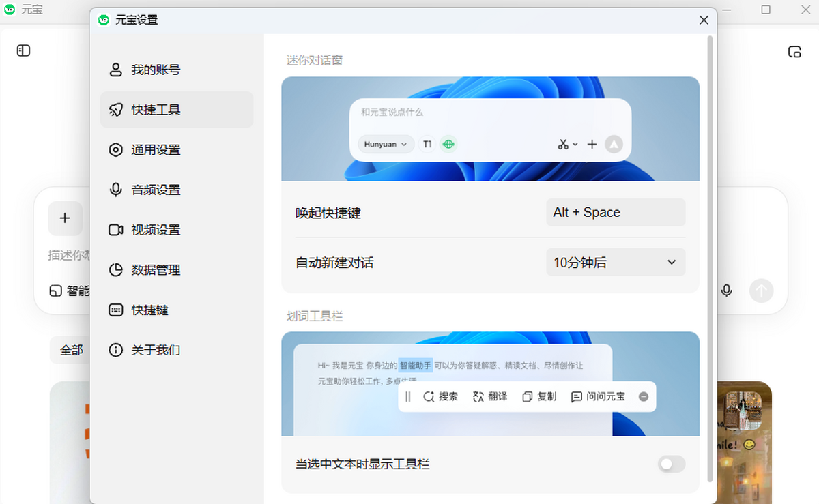Viewport: 819px width, 504px height.
Task: Click the plus icon in mini dialog preview
Action: (x=592, y=145)
